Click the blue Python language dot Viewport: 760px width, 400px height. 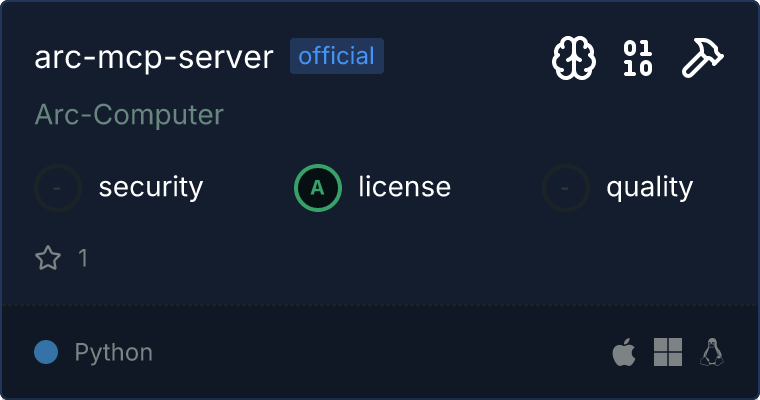(x=46, y=352)
